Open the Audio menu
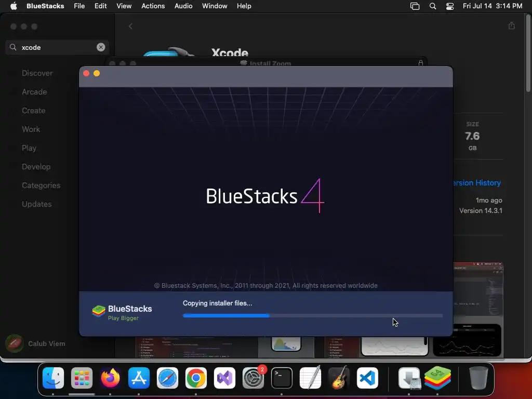 pyautogui.click(x=183, y=6)
